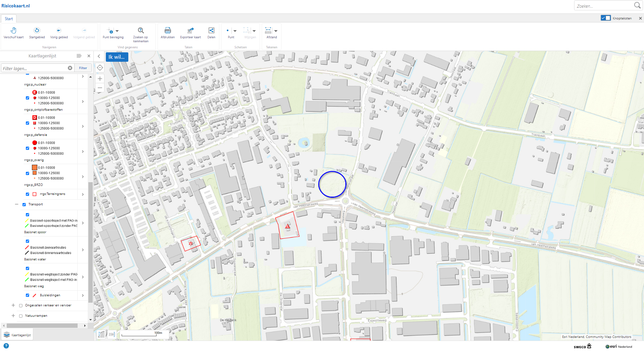Click the red warning triangle marker on map
The height and width of the screenshot is (352, 644).
coord(288,227)
